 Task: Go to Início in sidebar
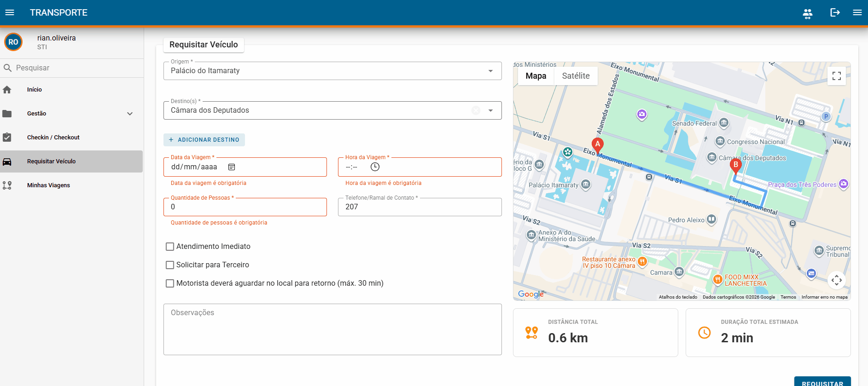point(71,90)
